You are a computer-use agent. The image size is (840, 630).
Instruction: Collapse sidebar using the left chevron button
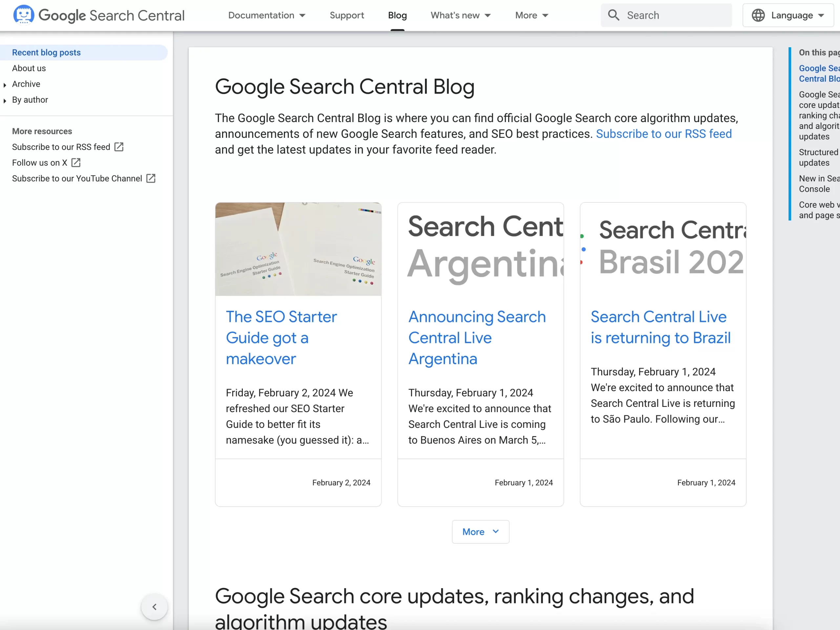154,606
